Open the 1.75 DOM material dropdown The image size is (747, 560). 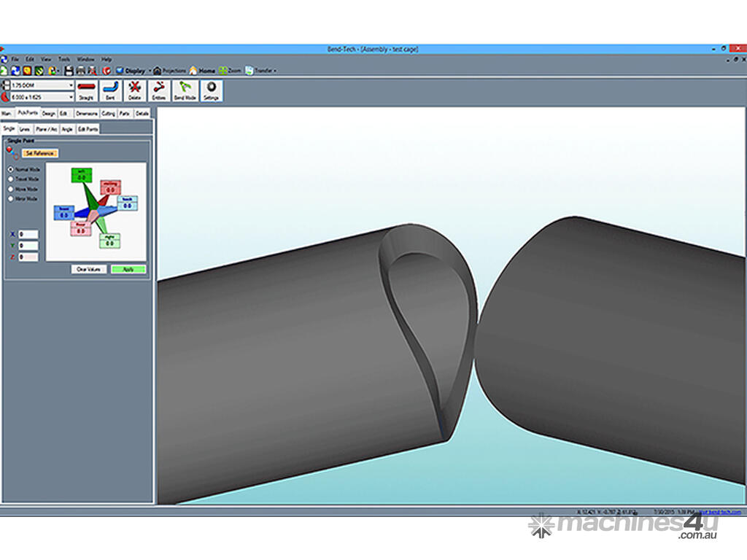click(42, 86)
